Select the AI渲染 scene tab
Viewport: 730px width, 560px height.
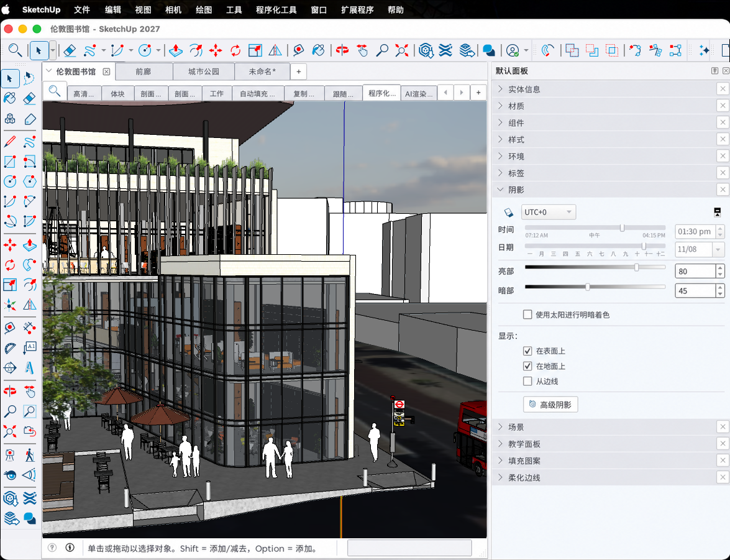pos(419,93)
